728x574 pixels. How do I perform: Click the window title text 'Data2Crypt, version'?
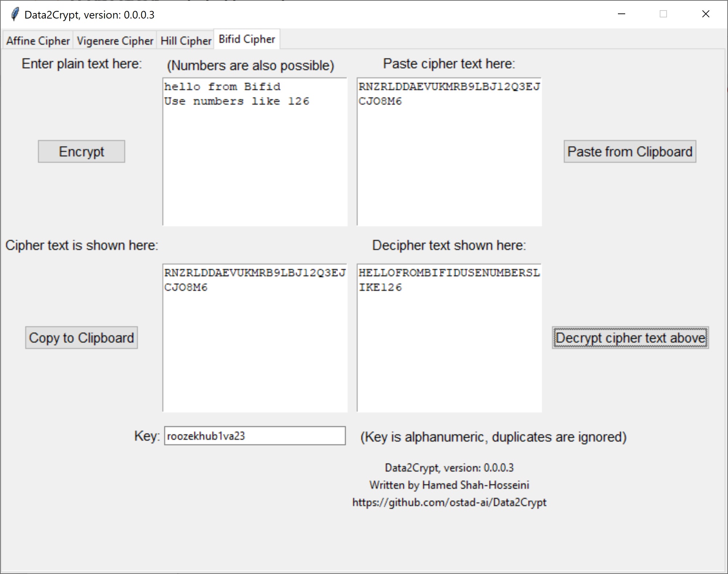coord(89,15)
